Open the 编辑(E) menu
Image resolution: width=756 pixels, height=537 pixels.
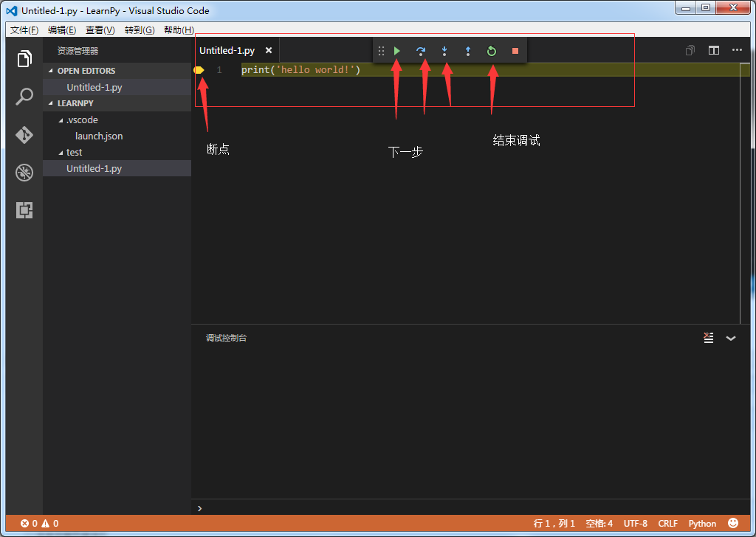click(x=62, y=30)
